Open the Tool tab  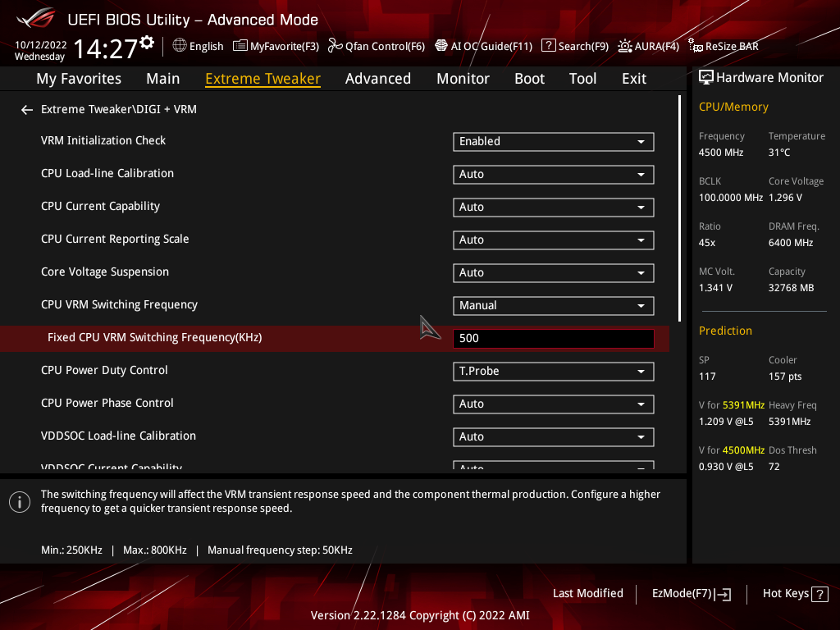coord(583,79)
